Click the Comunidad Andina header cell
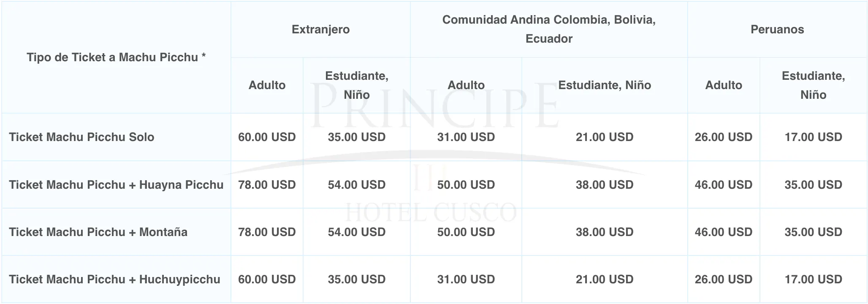 pos(549,29)
